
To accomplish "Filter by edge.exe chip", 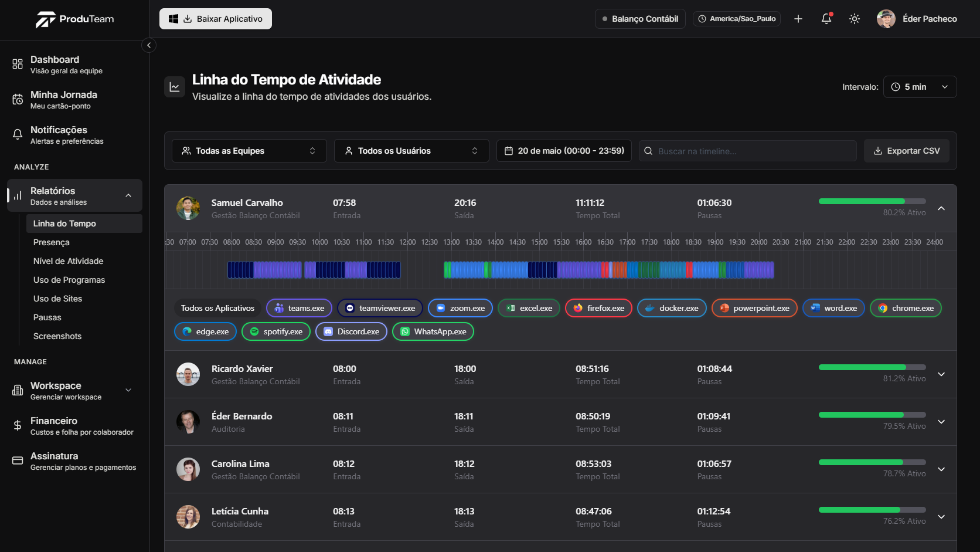I will (x=206, y=331).
